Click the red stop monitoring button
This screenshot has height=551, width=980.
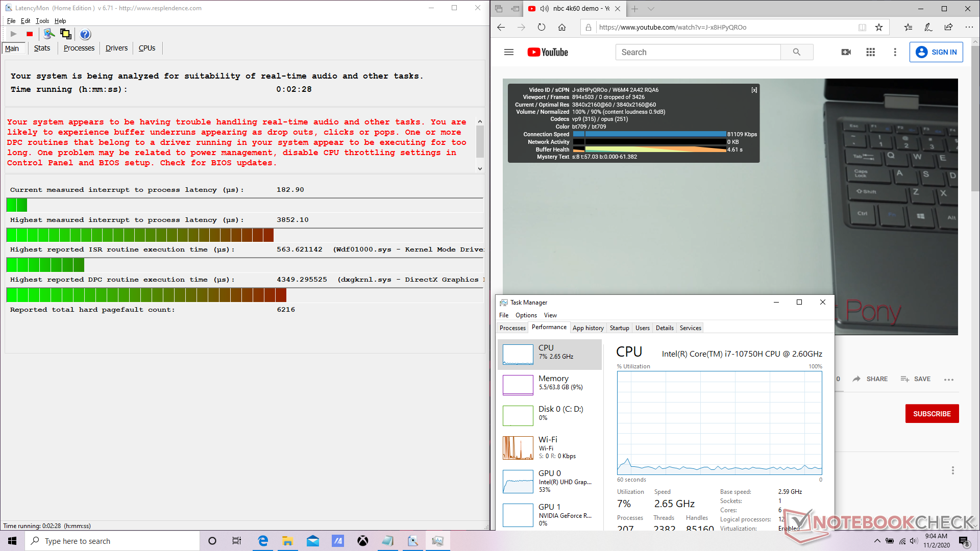(x=30, y=34)
